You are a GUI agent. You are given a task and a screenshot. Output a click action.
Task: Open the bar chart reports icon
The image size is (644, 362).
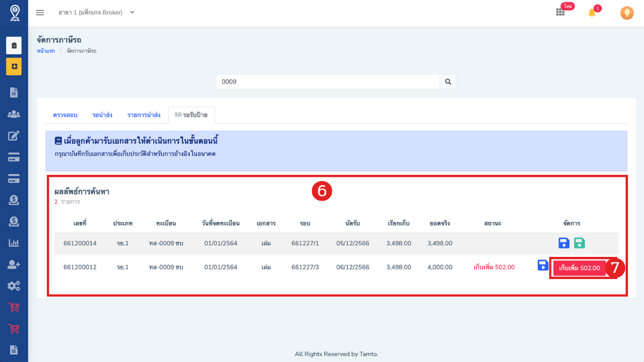14,243
